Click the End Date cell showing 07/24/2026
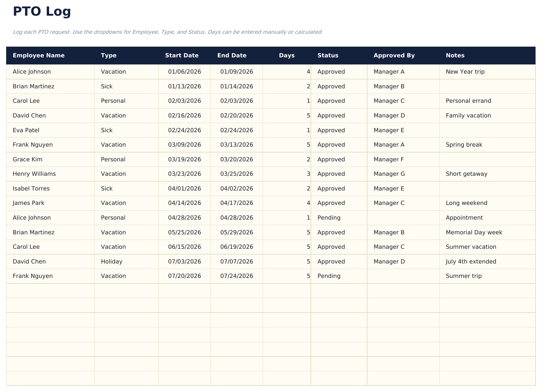The height and width of the screenshot is (392, 542). pyautogui.click(x=236, y=276)
